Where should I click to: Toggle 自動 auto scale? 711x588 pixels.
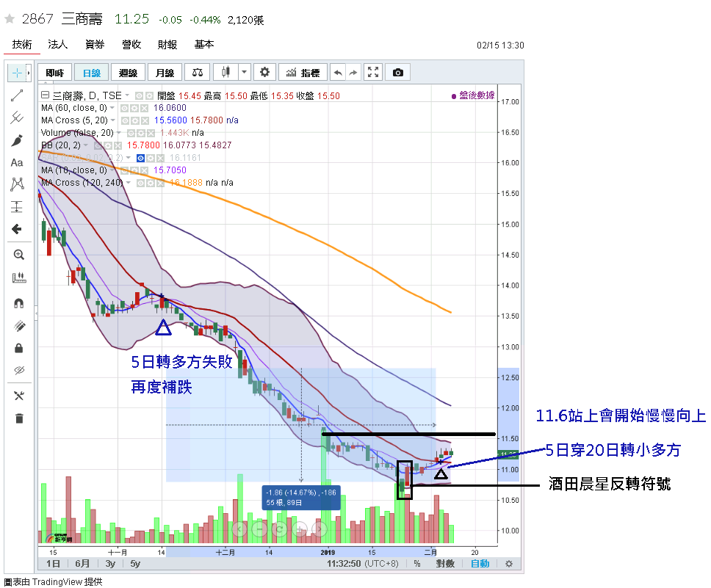(480, 564)
